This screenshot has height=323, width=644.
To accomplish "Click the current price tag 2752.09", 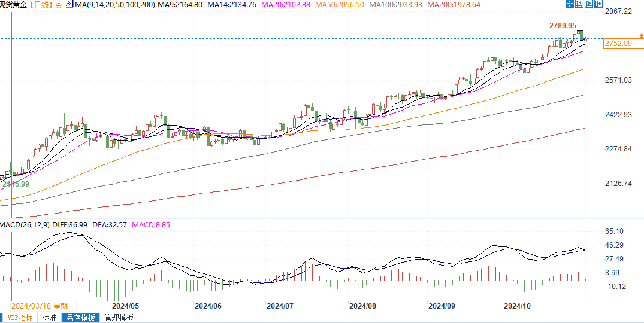I will pyautogui.click(x=618, y=44).
